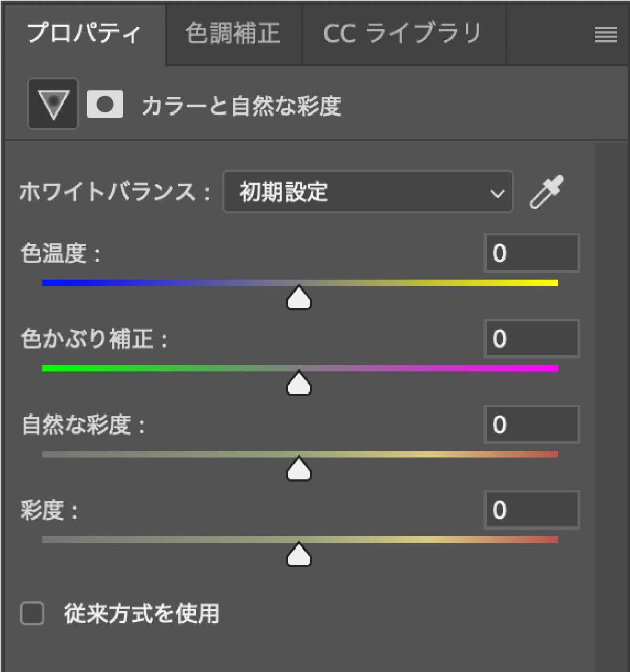630x672 pixels.
Task: Click the 色かぶり補正 slider thumb
Action: (x=298, y=384)
